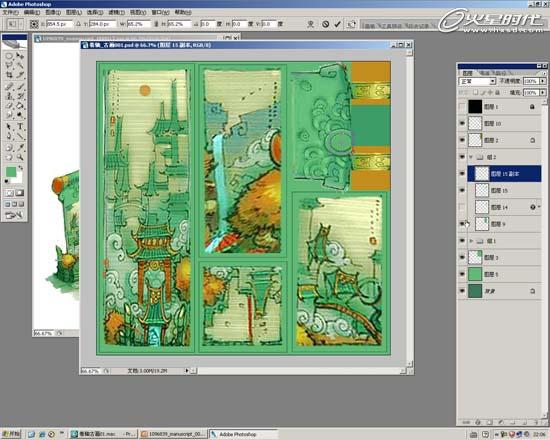Viewport: 550px width, 440px height.
Task: Open the 图像 (Image) menu
Action: click(x=53, y=12)
